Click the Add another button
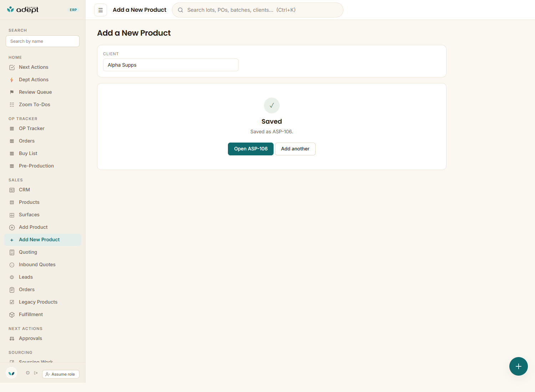This screenshot has height=392, width=535. point(295,149)
